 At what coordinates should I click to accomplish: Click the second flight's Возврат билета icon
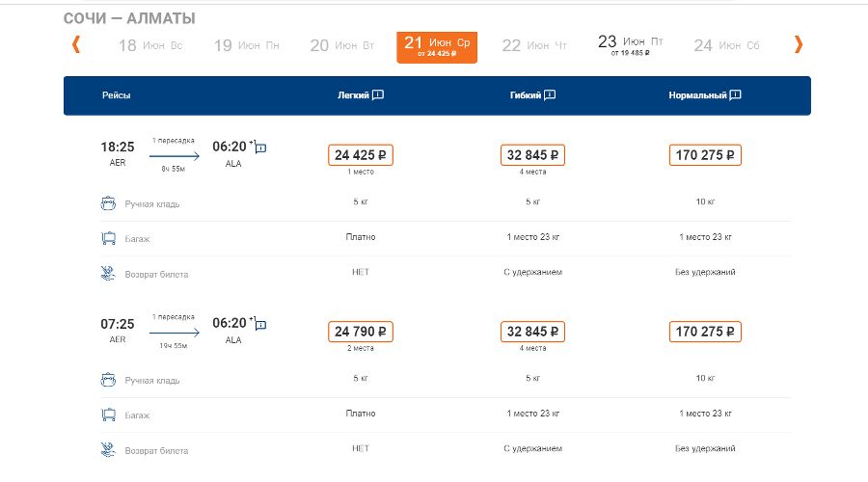pos(109,449)
